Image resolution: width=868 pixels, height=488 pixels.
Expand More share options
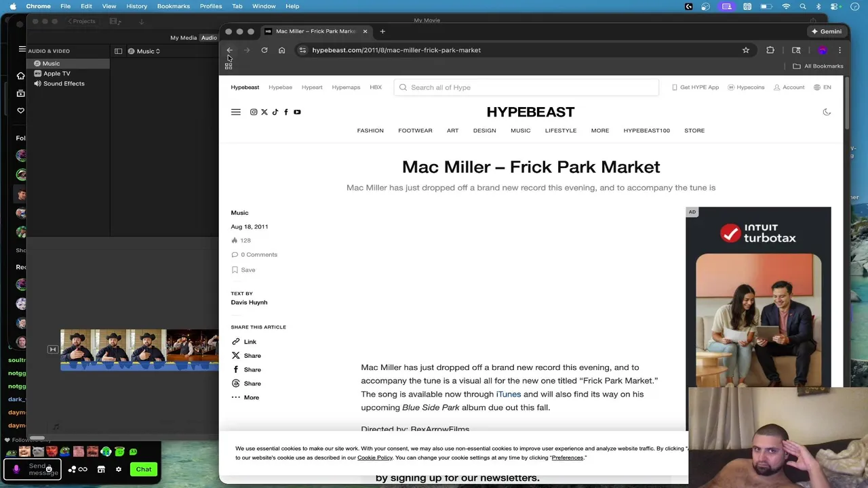[x=245, y=398]
